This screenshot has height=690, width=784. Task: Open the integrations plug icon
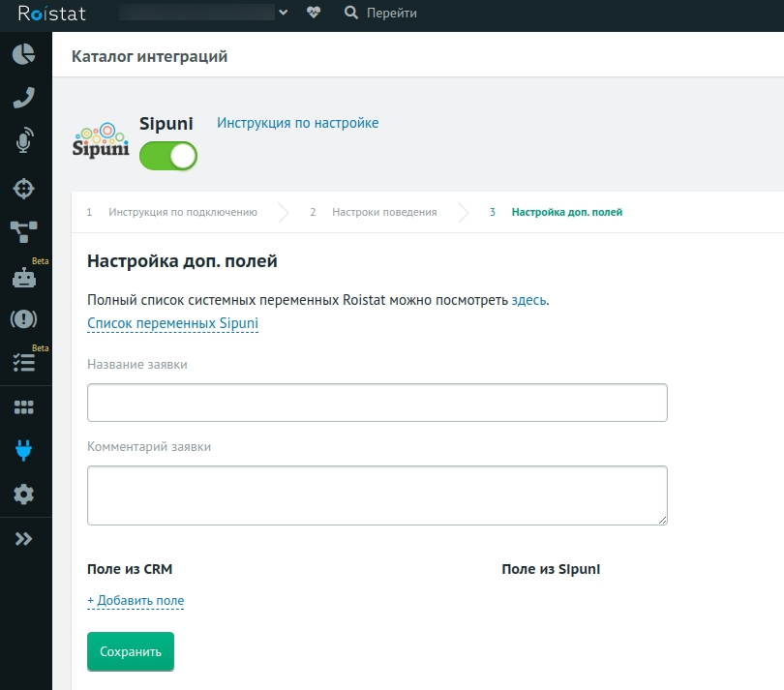[x=23, y=450]
